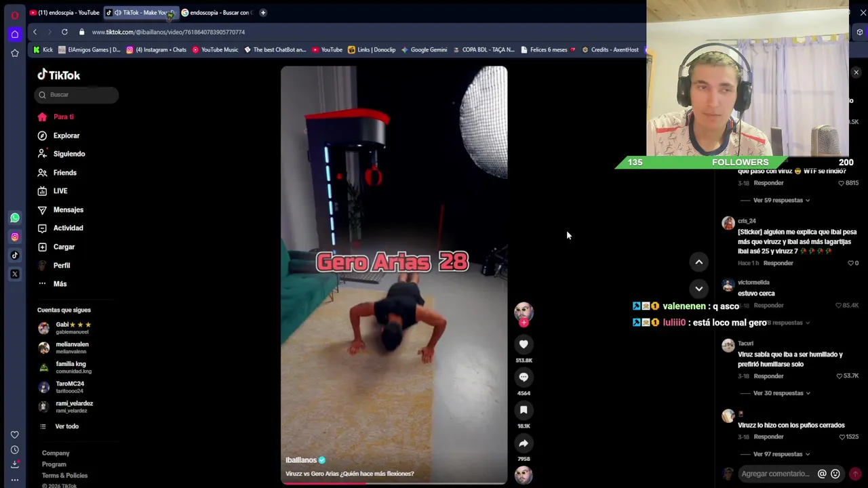The width and height of the screenshot is (868, 488).
Task: Open followed account Gabi
Action: pyautogui.click(x=65, y=328)
